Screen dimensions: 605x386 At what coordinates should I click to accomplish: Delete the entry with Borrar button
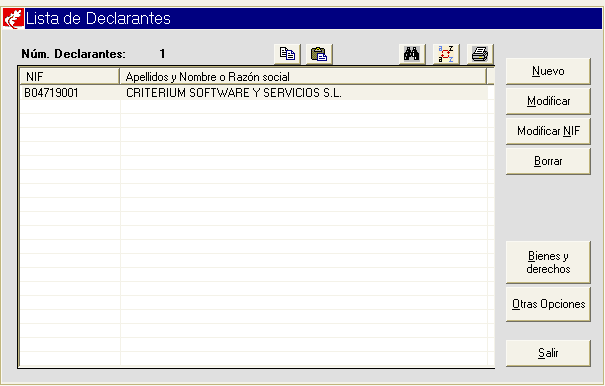tap(548, 161)
